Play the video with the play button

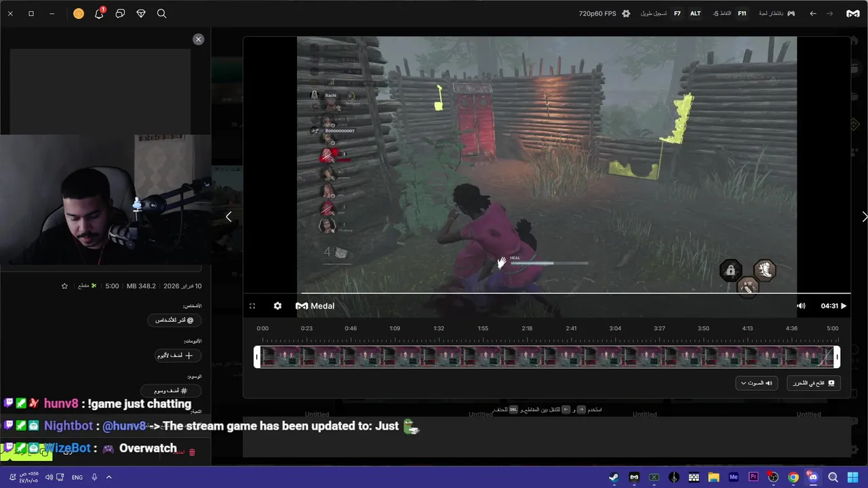tap(844, 306)
